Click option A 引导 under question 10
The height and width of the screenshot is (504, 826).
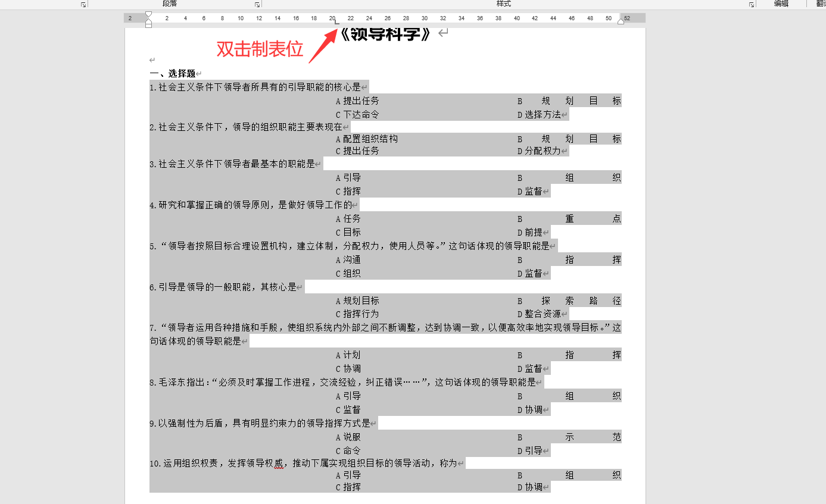pos(348,475)
